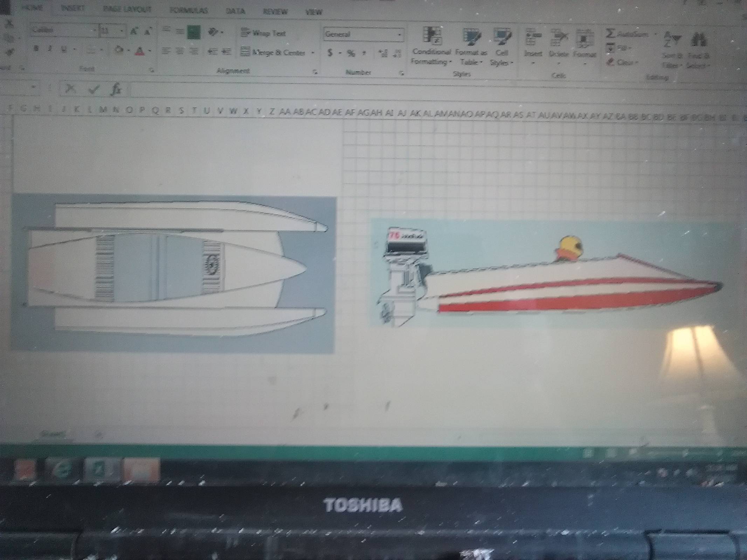The image size is (747, 560).
Task: Click the Insert Function fx icon
Action: pos(116,89)
